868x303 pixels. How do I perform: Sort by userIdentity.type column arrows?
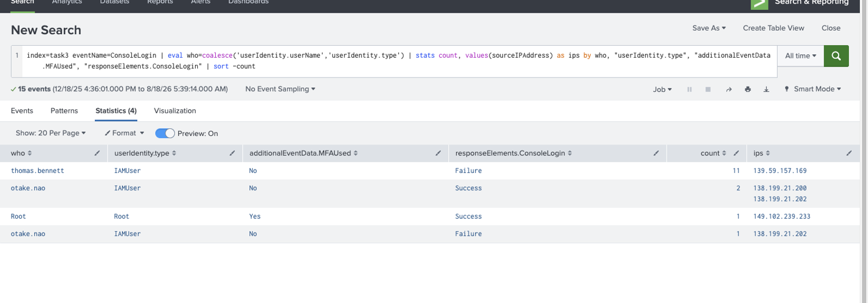(x=174, y=153)
